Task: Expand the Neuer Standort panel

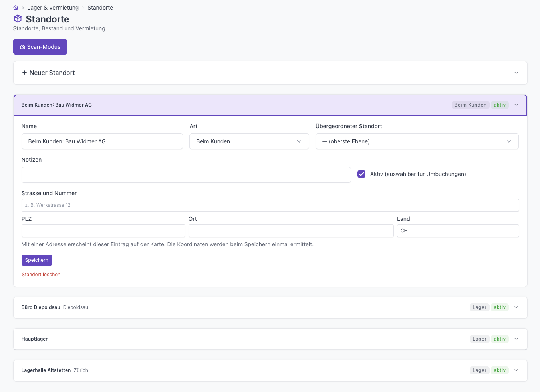Action: 270,73
